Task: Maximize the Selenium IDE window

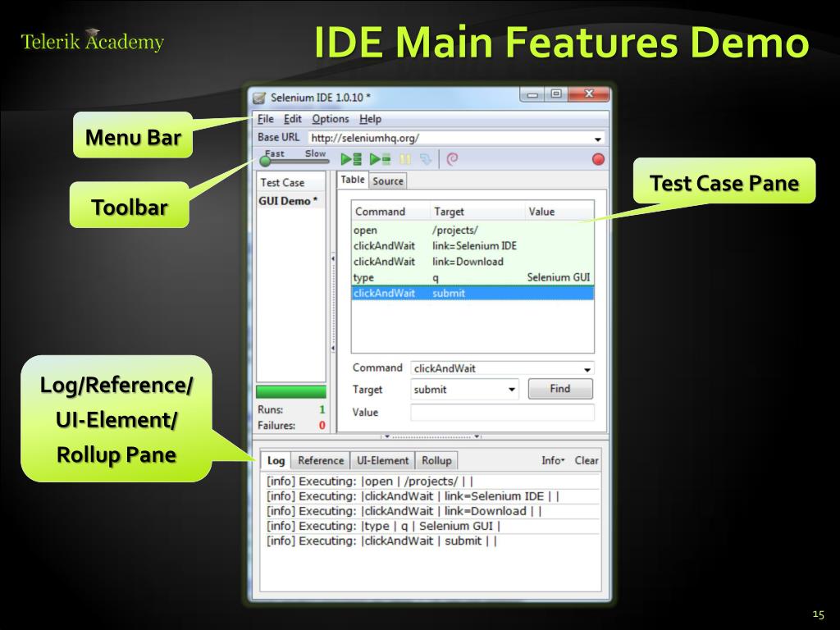Action: coord(556,95)
